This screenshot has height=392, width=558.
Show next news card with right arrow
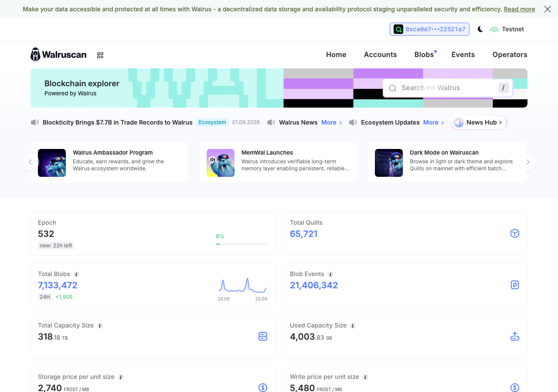point(527,162)
